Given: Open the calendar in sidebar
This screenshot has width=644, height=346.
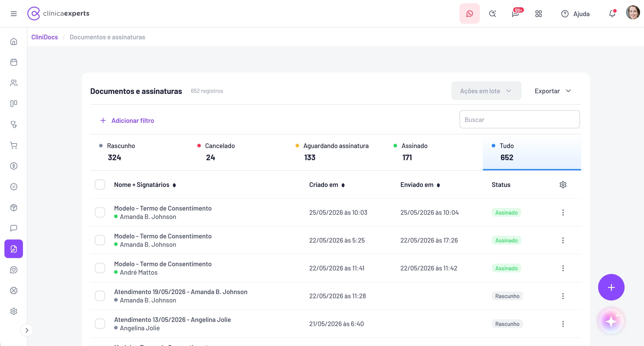Looking at the screenshot, I should click(x=14, y=62).
